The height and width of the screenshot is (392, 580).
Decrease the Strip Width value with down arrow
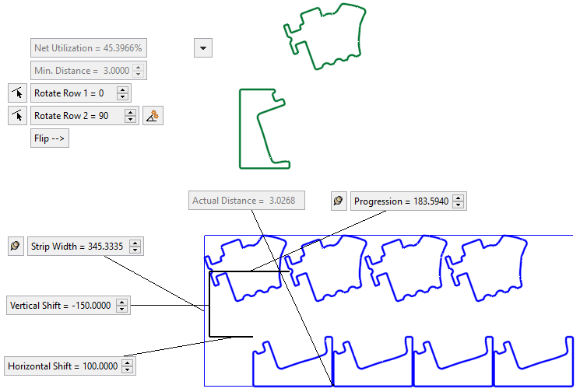pyautogui.click(x=135, y=250)
